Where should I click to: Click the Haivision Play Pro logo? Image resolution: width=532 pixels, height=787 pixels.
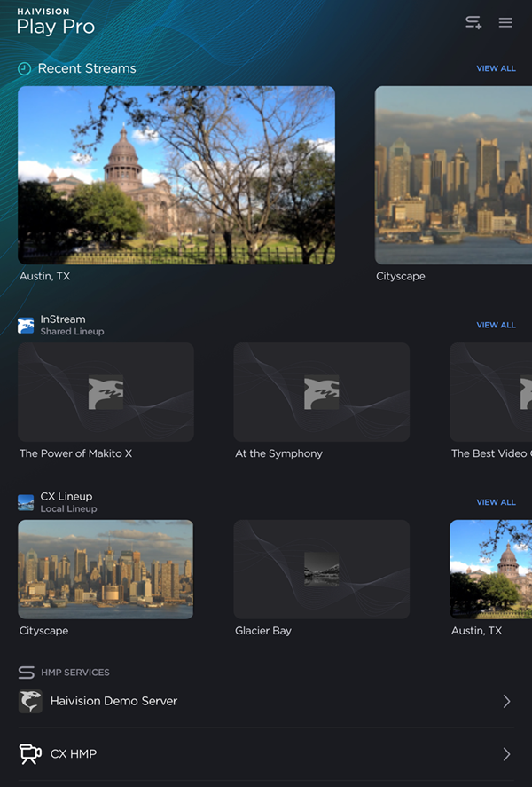pyautogui.click(x=55, y=22)
